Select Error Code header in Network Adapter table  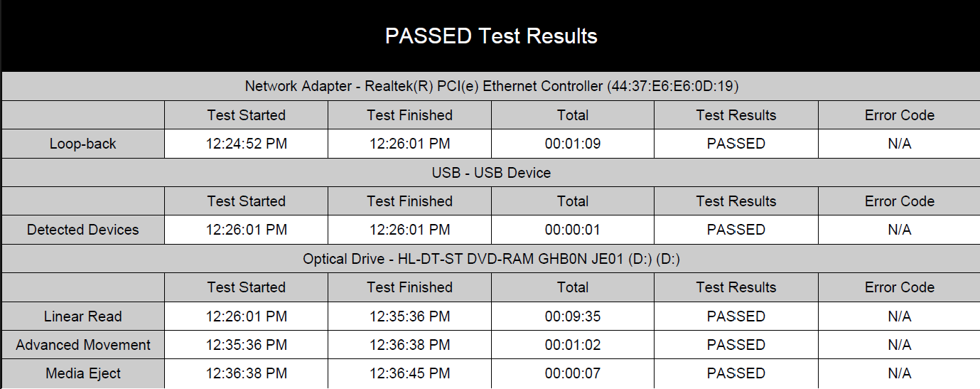point(900,115)
